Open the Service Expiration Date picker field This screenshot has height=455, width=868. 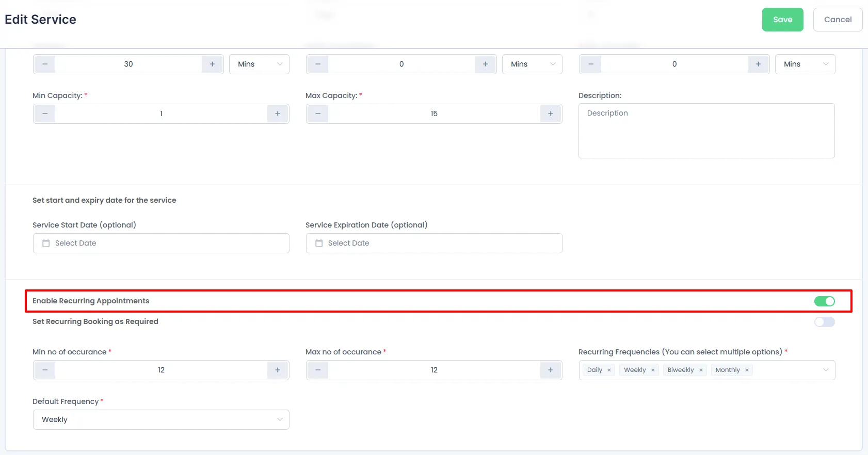[x=434, y=243]
